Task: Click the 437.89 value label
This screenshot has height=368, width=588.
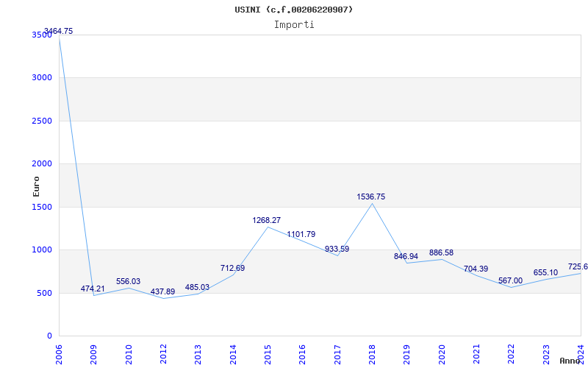Action: [162, 291]
